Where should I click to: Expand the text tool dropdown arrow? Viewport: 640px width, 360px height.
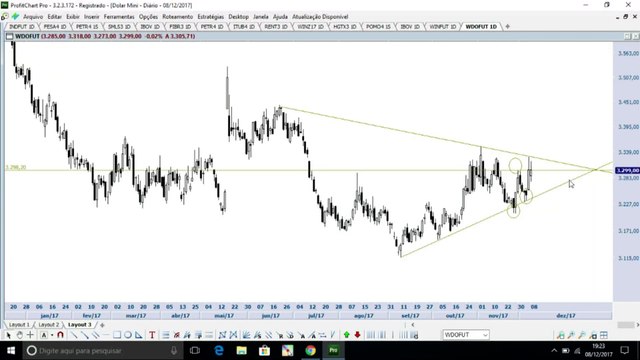(52, 335)
